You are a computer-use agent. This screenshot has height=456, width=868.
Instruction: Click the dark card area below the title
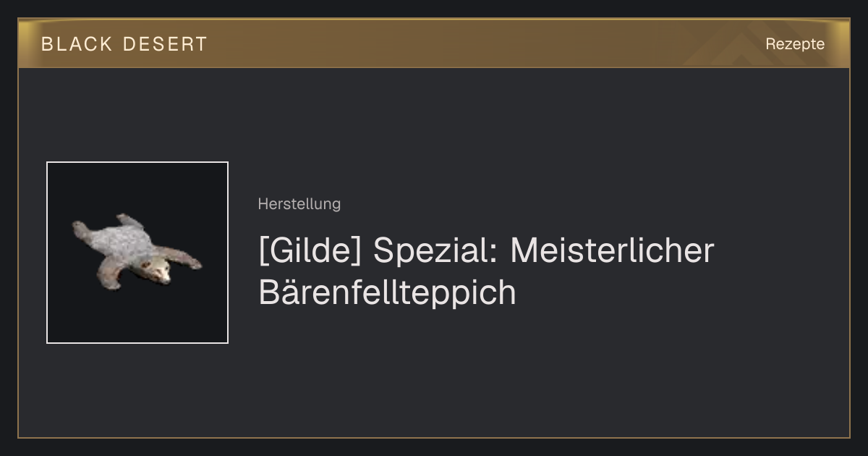point(506,376)
